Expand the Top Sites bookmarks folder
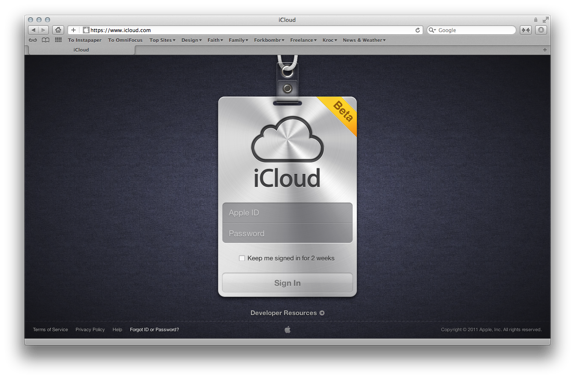 pos(162,40)
